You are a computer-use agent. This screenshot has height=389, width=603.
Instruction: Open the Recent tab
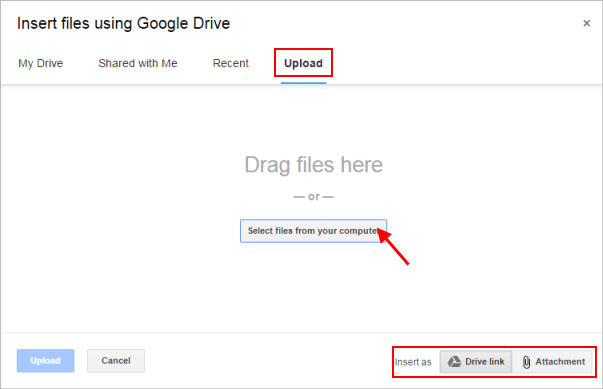(231, 63)
